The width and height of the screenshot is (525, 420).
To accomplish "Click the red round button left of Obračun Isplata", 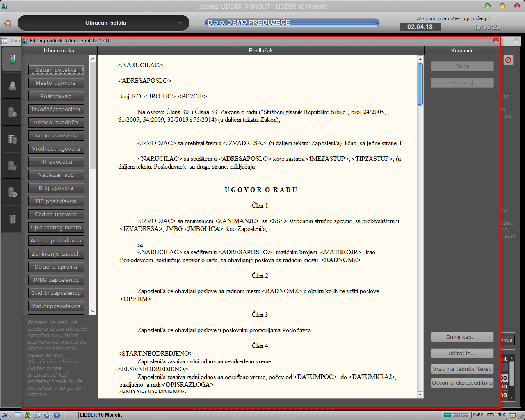I will click(x=8, y=23).
